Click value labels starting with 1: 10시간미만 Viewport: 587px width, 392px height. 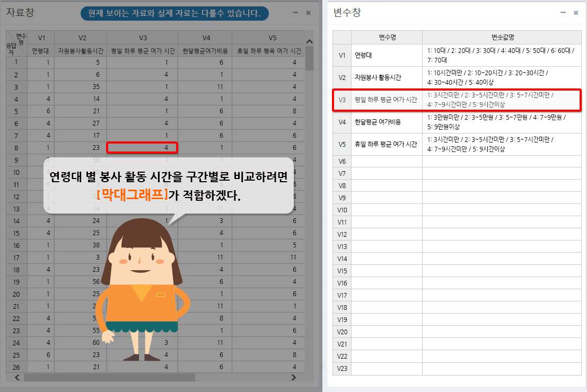[x=502, y=77]
